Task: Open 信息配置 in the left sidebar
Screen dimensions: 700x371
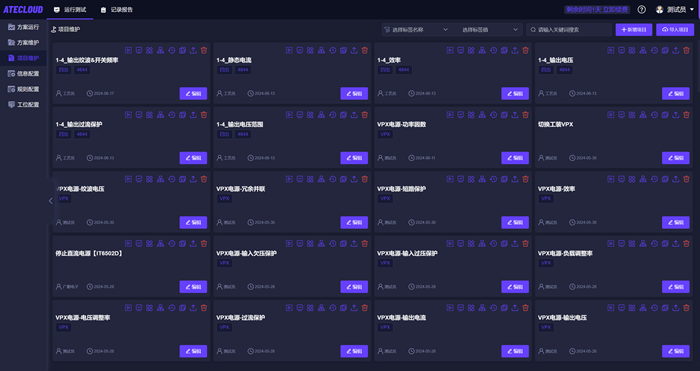Action: click(24, 73)
